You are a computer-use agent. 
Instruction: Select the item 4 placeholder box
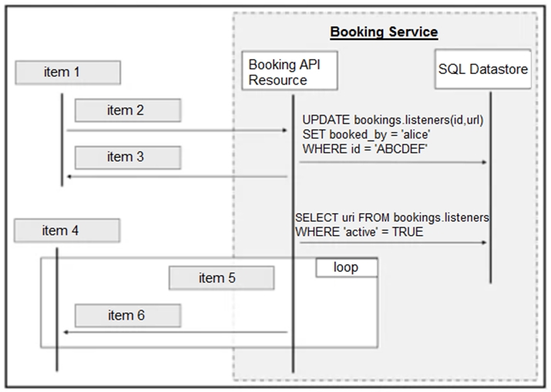point(67,230)
